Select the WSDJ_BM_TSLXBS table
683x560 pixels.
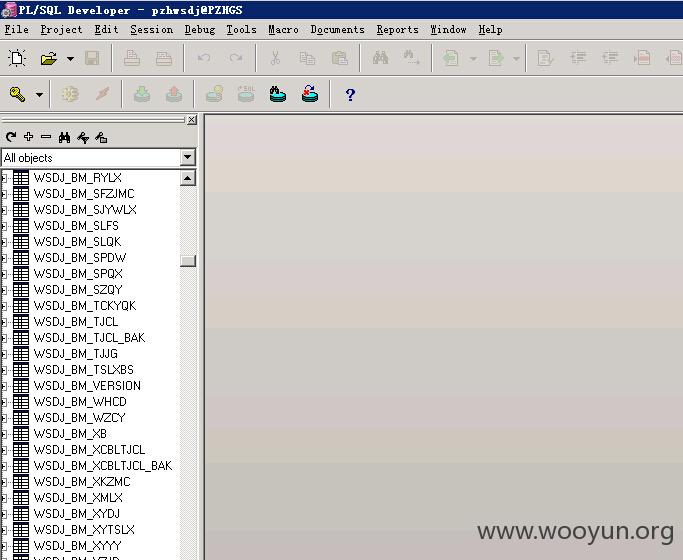click(x=84, y=370)
